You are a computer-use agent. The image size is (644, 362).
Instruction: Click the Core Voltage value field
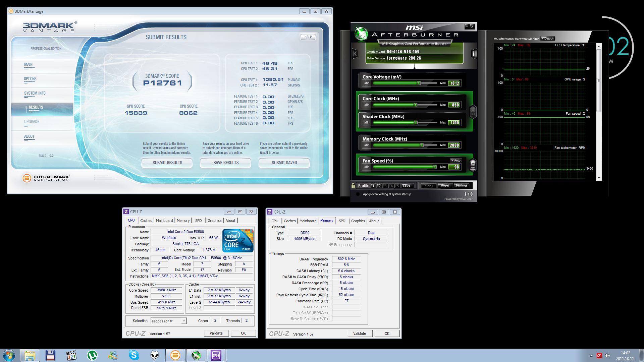(x=454, y=83)
